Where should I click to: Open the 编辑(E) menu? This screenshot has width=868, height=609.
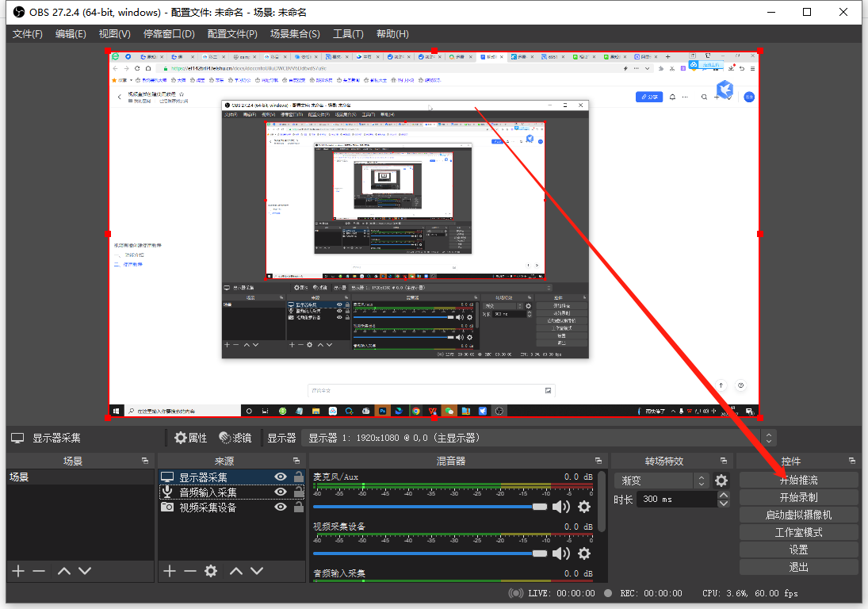tap(71, 34)
